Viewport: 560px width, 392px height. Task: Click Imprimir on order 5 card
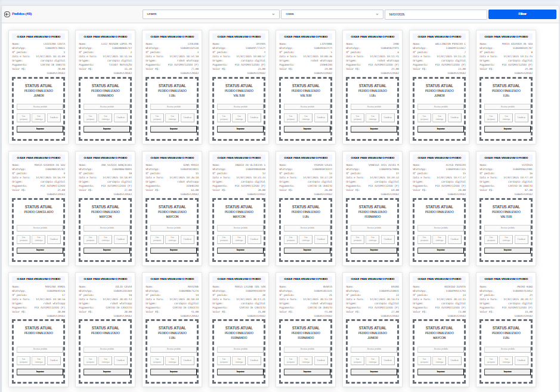click(x=307, y=129)
